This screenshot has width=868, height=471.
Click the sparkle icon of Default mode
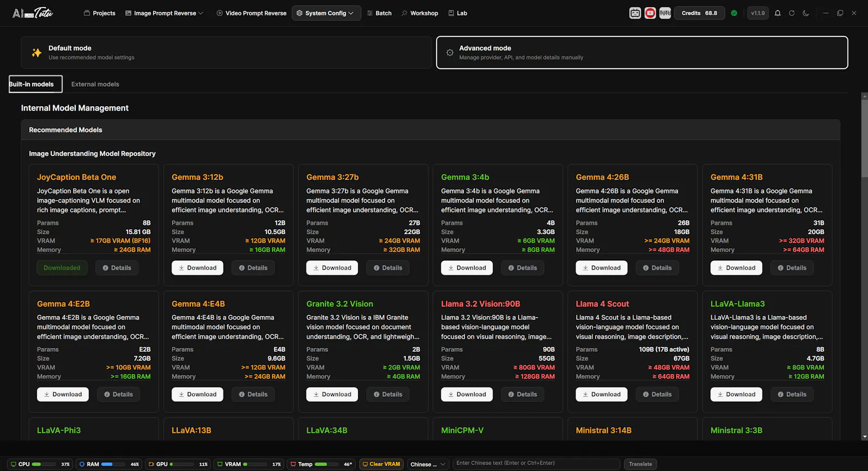tap(36, 53)
